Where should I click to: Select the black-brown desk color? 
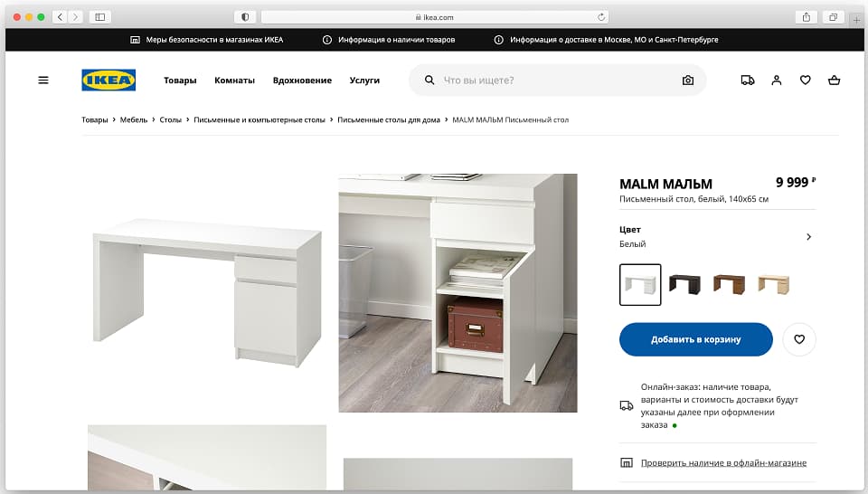[x=684, y=285]
